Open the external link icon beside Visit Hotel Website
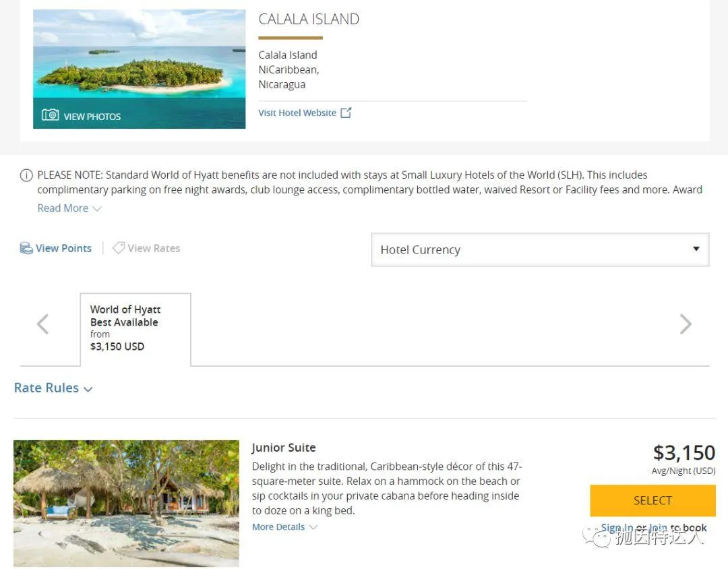Image resolution: width=728 pixels, height=569 pixels. pyautogui.click(x=346, y=113)
